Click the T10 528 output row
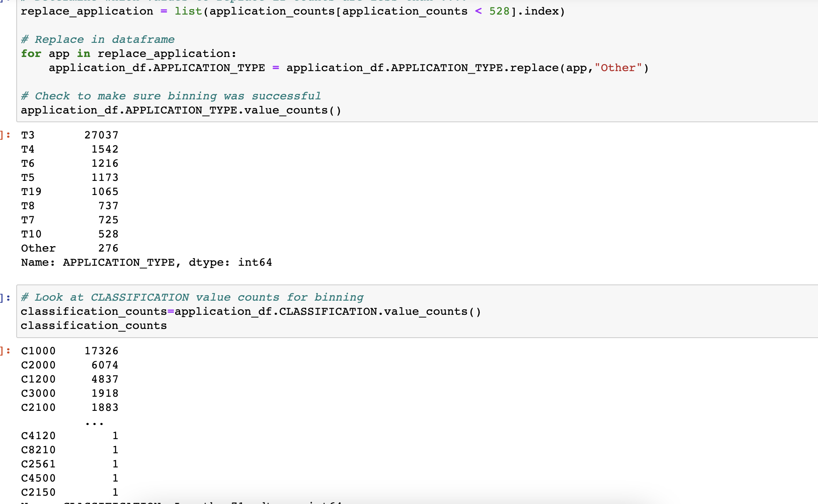 coord(70,234)
